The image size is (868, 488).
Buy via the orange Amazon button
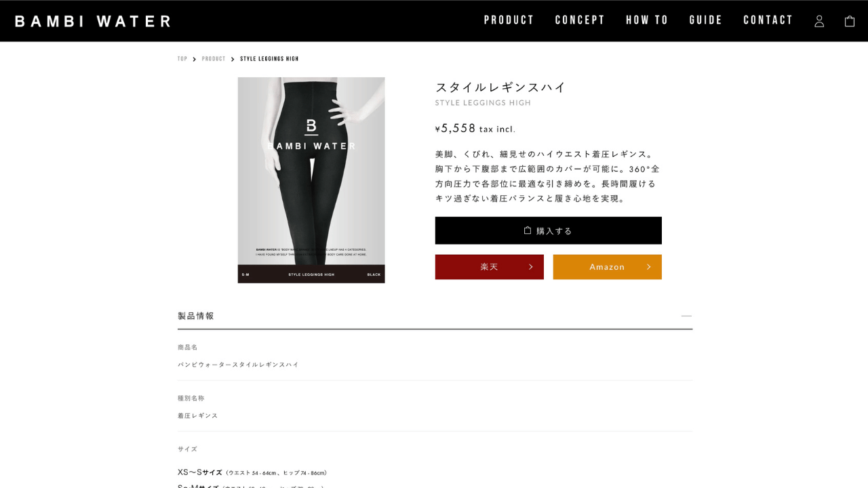(x=608, y=267)
